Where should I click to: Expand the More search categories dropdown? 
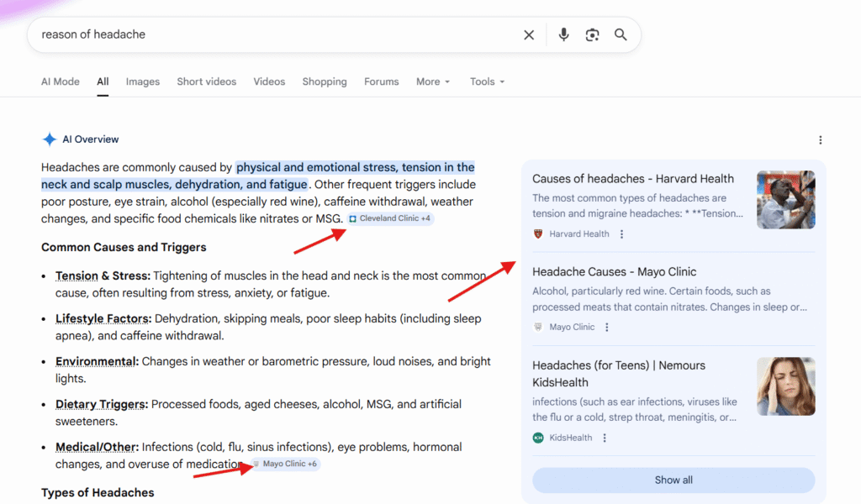tap(432, 81)
